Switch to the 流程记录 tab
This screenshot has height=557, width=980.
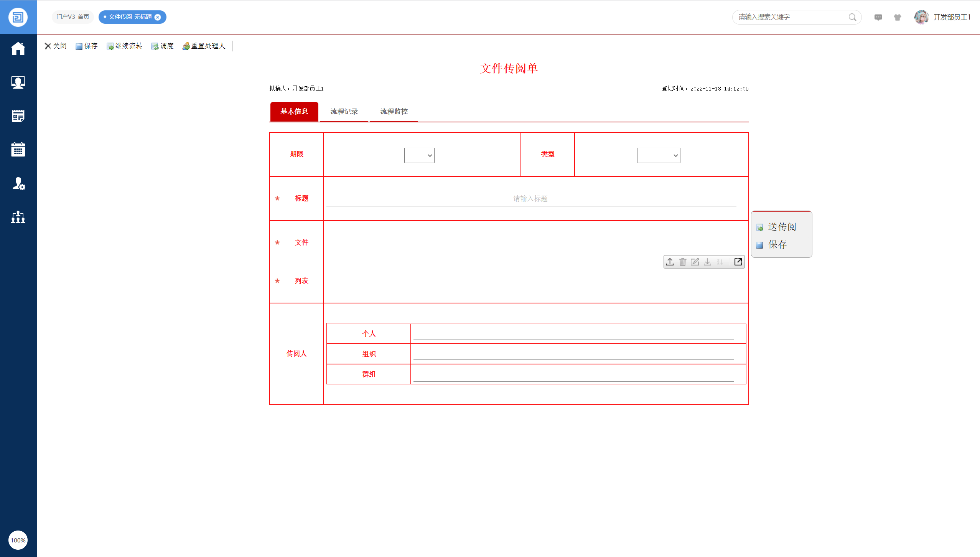344,112
